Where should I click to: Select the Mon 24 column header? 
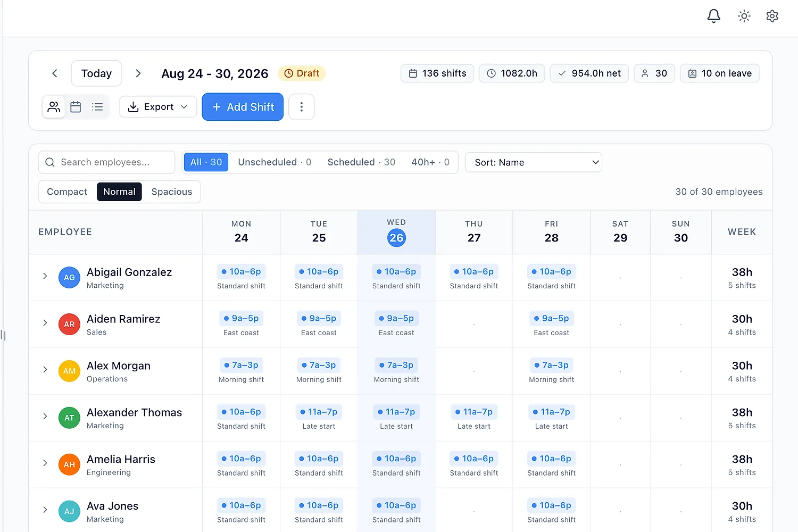click(242, 232)
